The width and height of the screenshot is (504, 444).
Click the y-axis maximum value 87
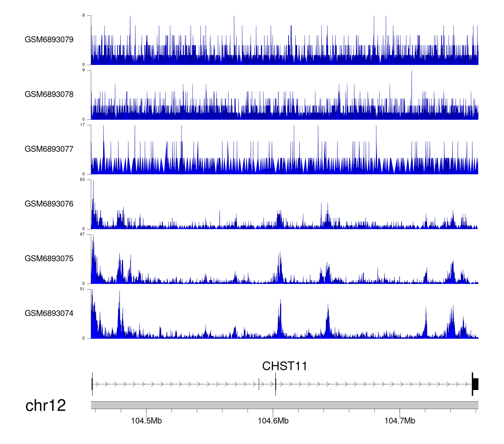82,234
